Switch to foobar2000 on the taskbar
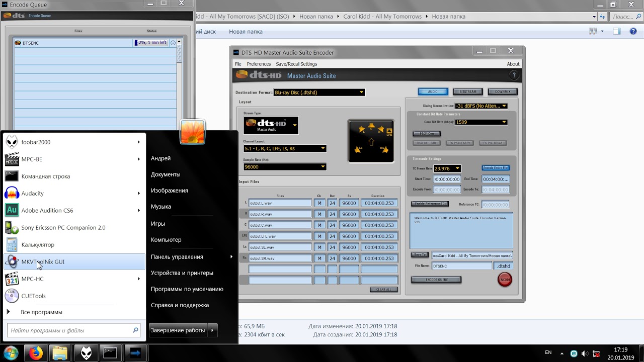The image size is (644, 362). 86,353
